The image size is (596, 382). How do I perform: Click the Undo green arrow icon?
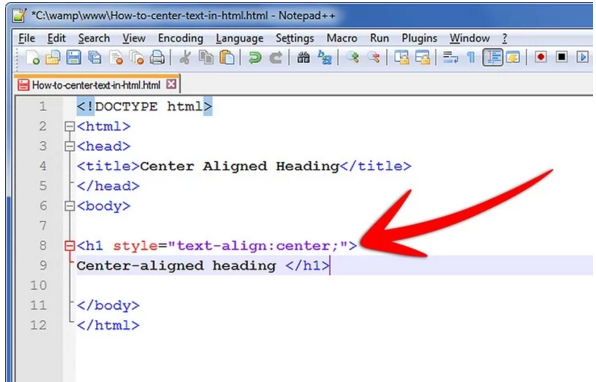(x=255, y=58)
